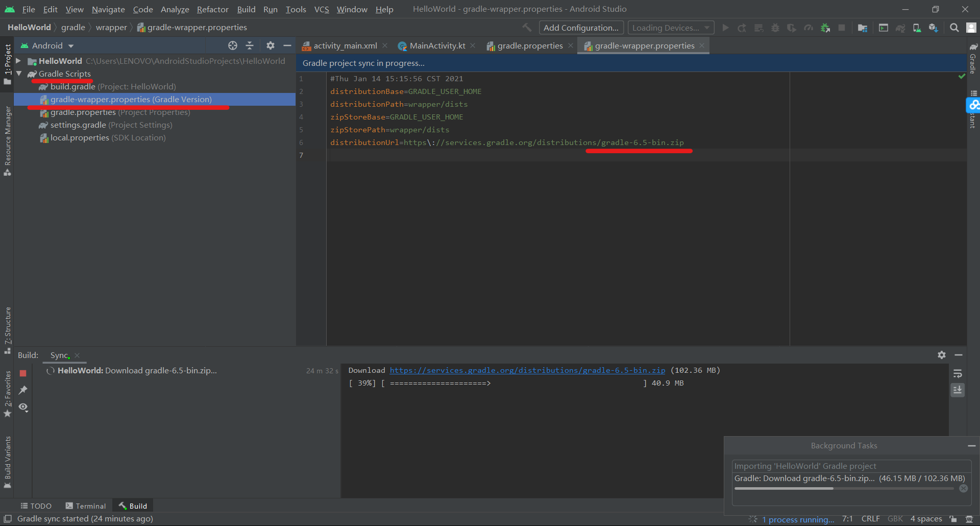980x526 pixels.
Task: Select Opened File using the crosshair icon
Action: point(233,45)
